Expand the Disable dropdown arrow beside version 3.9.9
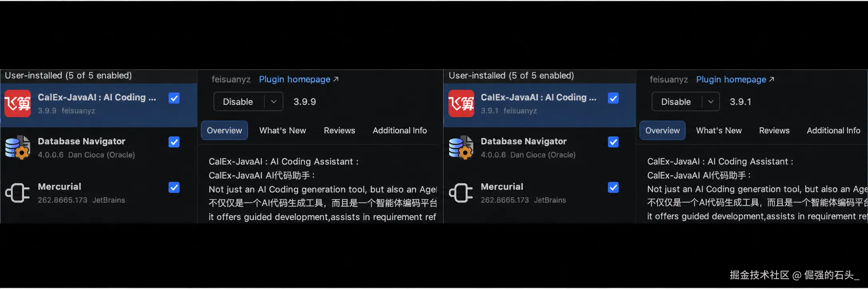Screen dimensions: 868x289 (x=274, y=102)
